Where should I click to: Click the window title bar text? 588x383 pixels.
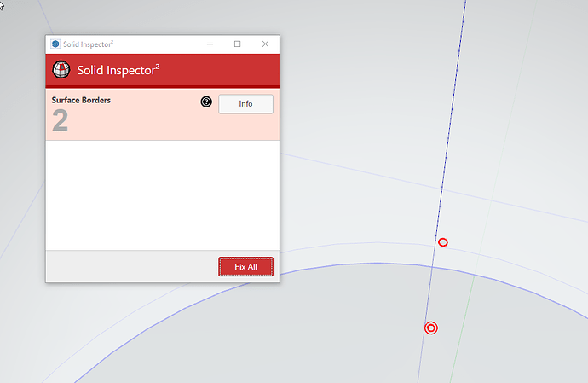[88, 44]
